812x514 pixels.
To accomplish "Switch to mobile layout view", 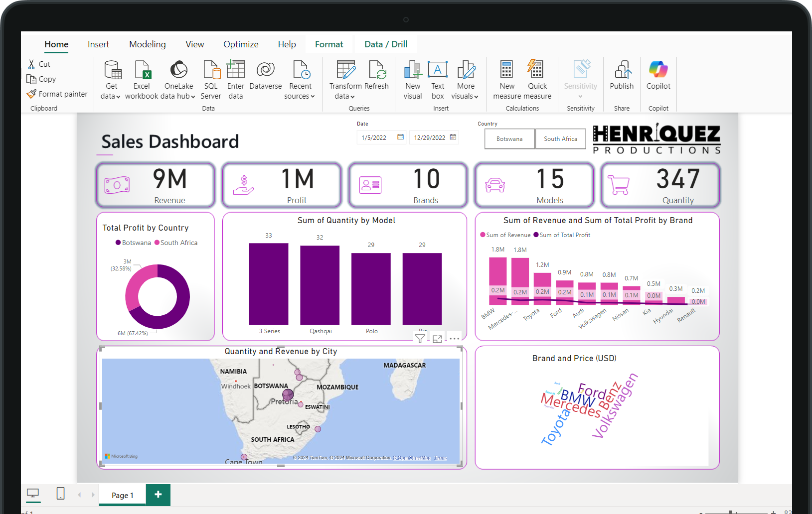I will 60,494.
